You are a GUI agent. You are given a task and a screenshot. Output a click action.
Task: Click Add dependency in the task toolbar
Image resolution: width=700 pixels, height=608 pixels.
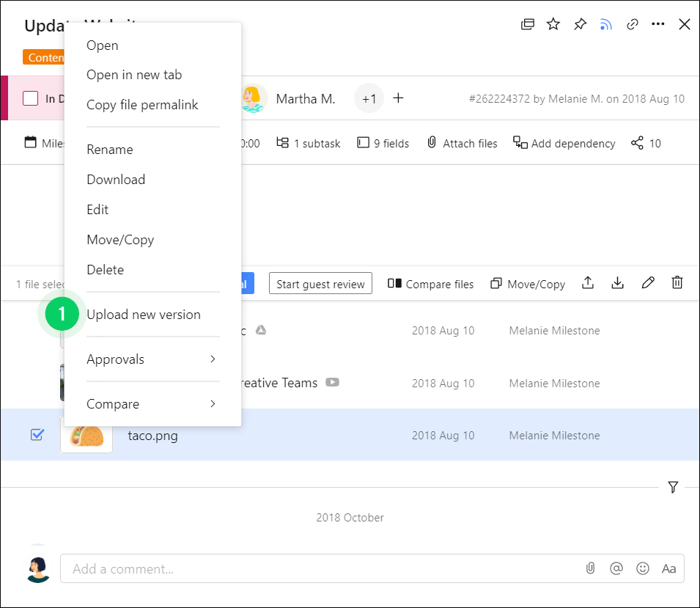click(564, 143)
